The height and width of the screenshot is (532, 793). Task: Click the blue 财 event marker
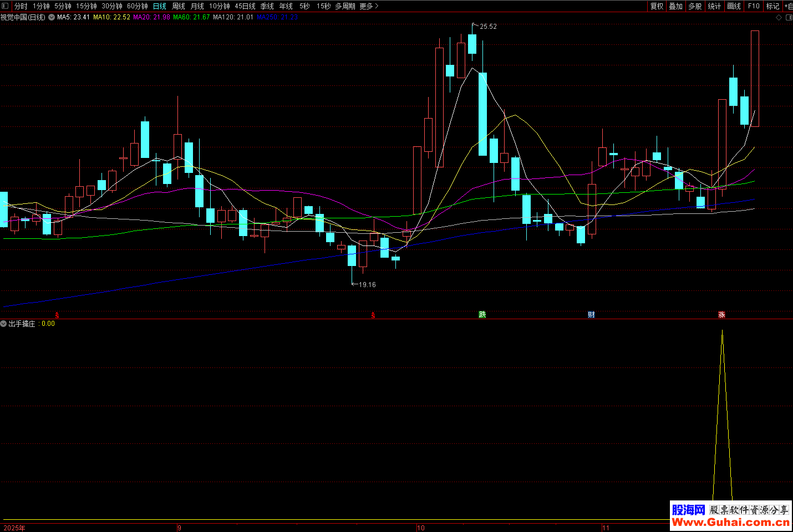point(591,315)
